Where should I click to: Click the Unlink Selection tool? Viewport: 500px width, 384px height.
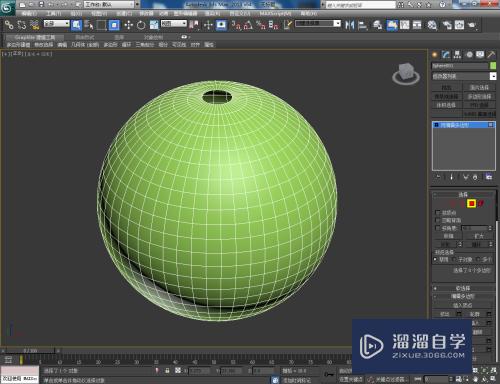pyautogui.click(x=22, y=25)
